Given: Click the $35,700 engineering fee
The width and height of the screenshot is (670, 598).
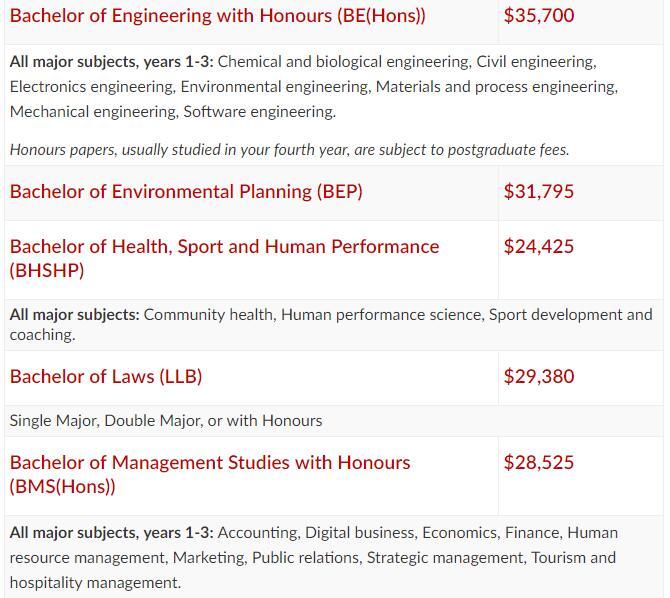Looking at the screenshot, I should (x=539, y=16).
